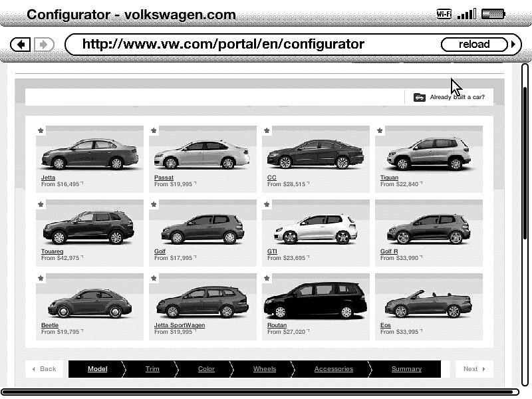The image size is (532, 399).
Task: Expand the arrow right of reload button
Action: [x=513, y=45]
